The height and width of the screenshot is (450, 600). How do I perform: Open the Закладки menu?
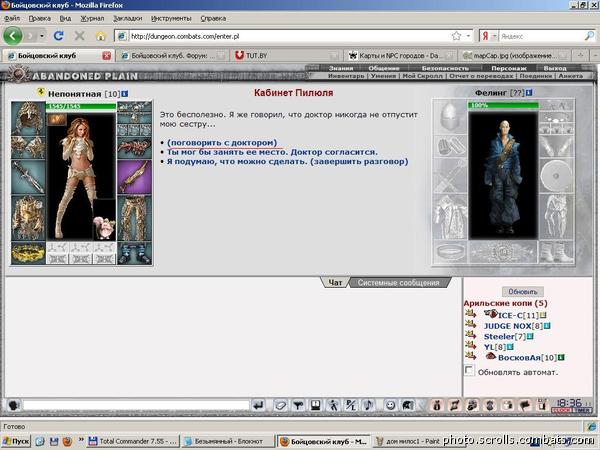point(127,18)
